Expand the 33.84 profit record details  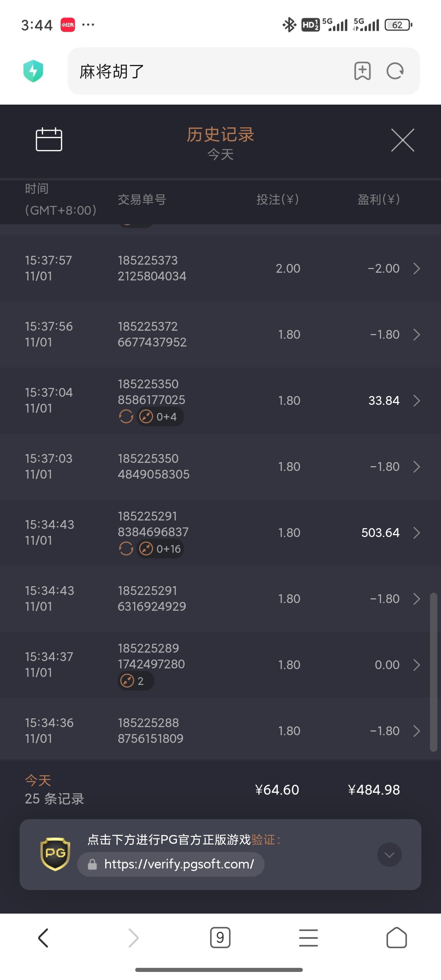point(417,400)
